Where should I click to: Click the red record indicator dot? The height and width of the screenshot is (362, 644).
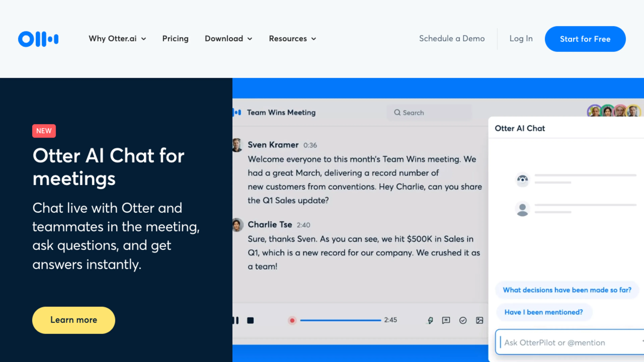[x=292, y=321]
